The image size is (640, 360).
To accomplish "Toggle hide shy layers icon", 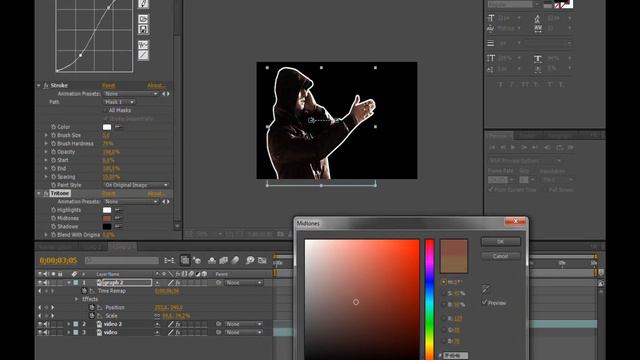I will click(212, 260).
